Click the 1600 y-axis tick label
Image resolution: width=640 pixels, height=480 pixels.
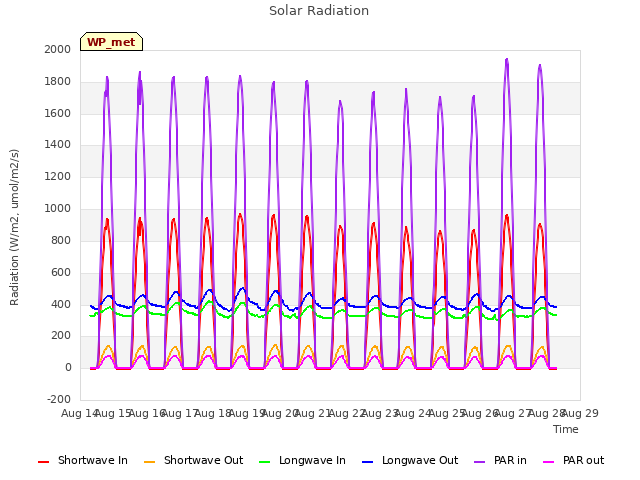tap(58, 113)
